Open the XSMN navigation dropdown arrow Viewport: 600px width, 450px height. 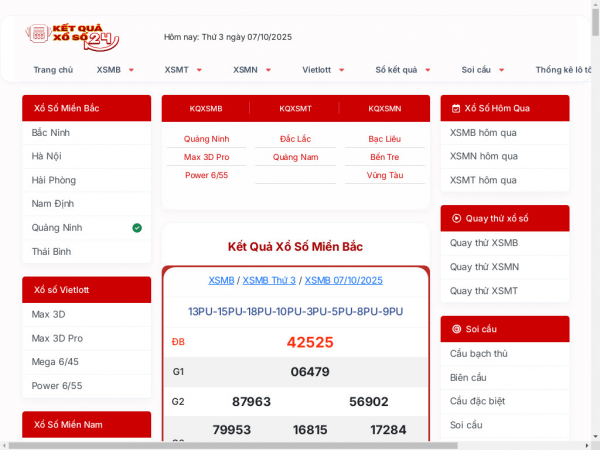pyautogui.click(x=268, y=70)
